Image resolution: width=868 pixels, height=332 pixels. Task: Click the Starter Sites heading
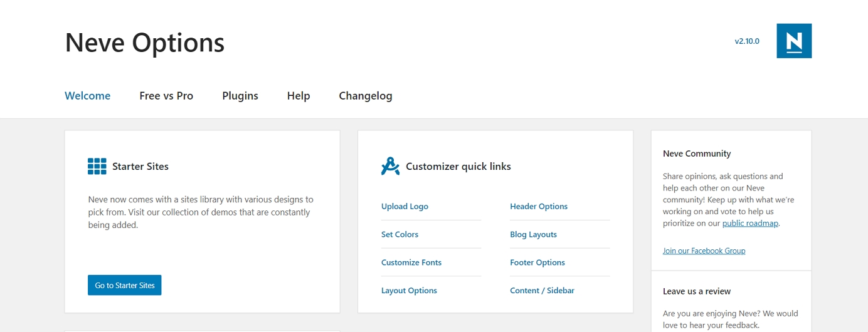(x=140, y=167)
